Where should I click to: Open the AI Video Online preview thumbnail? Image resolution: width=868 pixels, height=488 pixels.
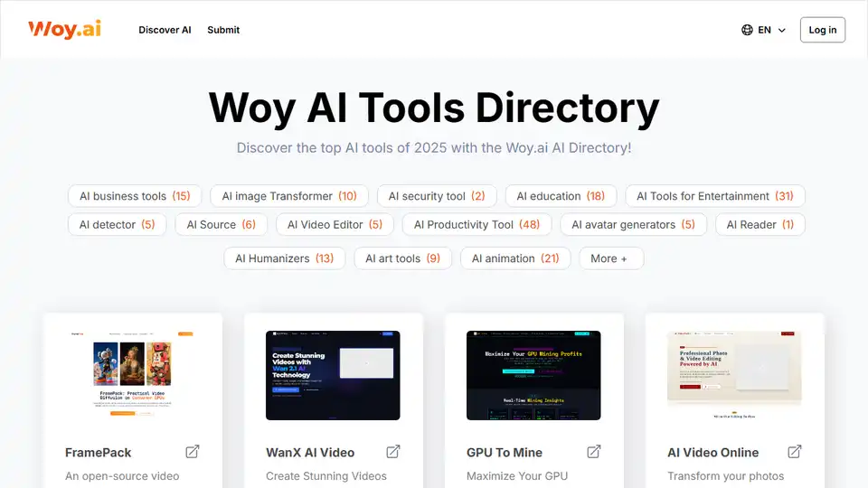tap(734, 375)
